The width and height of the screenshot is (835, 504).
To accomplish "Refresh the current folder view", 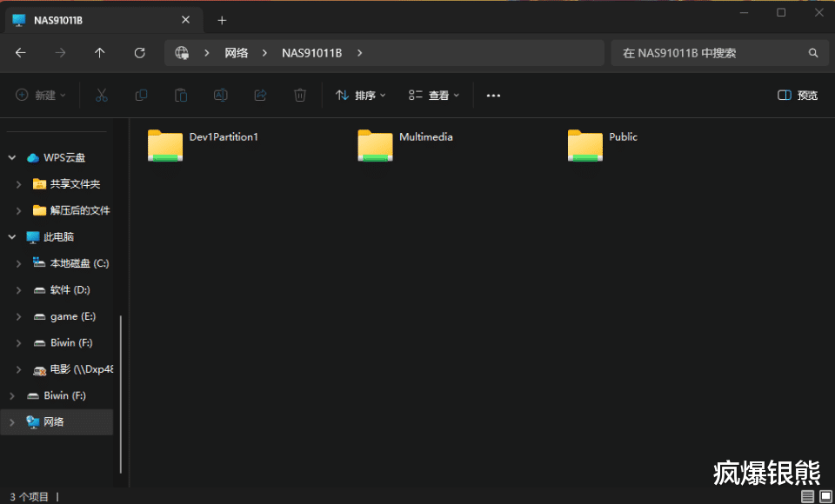I will 139,53.
